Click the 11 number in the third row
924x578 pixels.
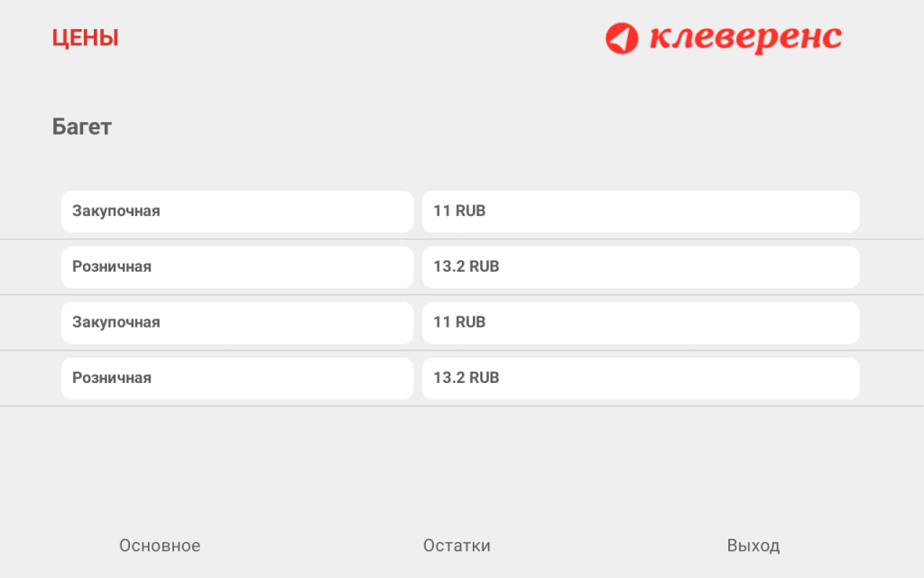pos(442,322)
